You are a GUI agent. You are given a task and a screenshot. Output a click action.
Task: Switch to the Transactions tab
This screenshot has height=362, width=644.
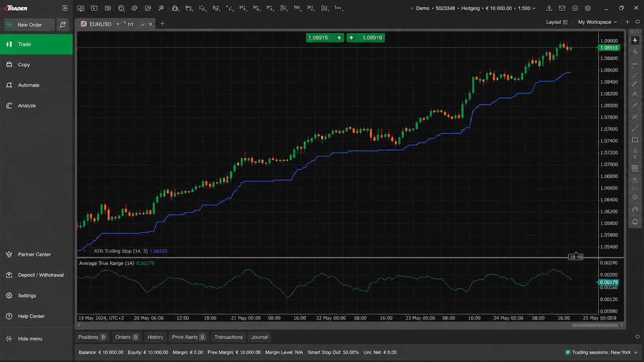click(x=228, y=337)
